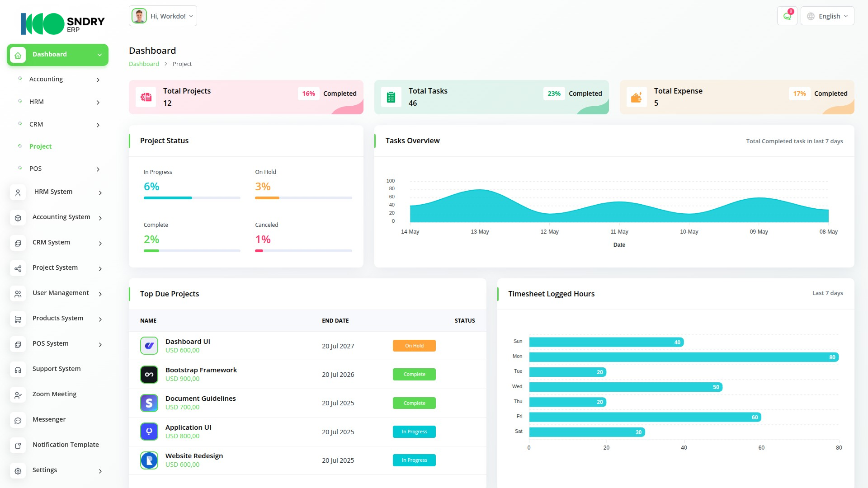The height and width of the screenshot is (488, 868).
Task: Select the Support System headphones icon
Action: tap(18, 370)
